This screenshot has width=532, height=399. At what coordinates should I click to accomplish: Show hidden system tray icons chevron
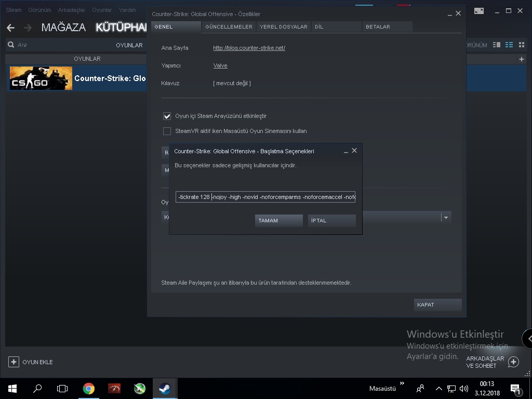[438, 389]
